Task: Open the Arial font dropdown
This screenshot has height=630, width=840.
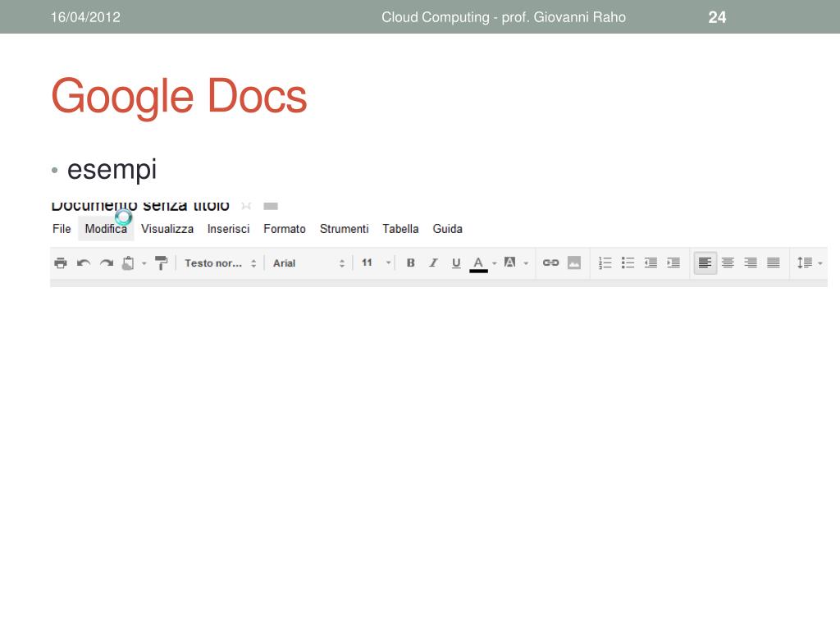Action: [x=308, y=263]
